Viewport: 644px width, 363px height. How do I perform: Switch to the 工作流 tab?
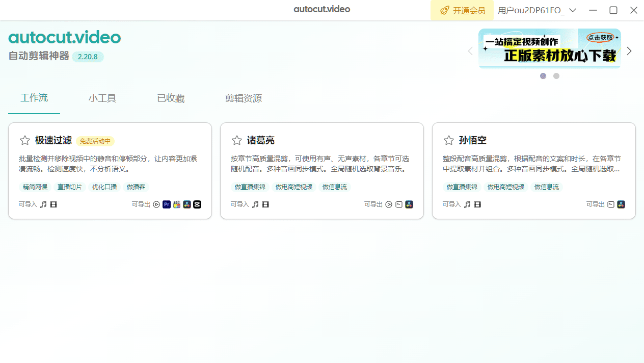coord(34,98)
